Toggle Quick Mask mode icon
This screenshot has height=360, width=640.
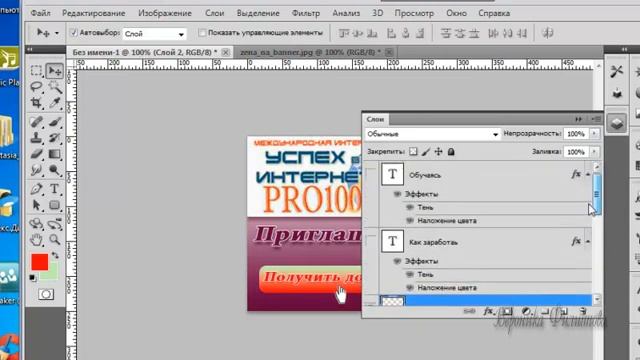pos(46,294)
